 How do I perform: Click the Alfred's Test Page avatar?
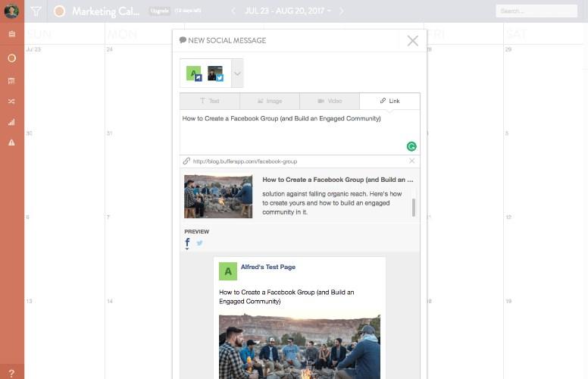click(228, 271)
